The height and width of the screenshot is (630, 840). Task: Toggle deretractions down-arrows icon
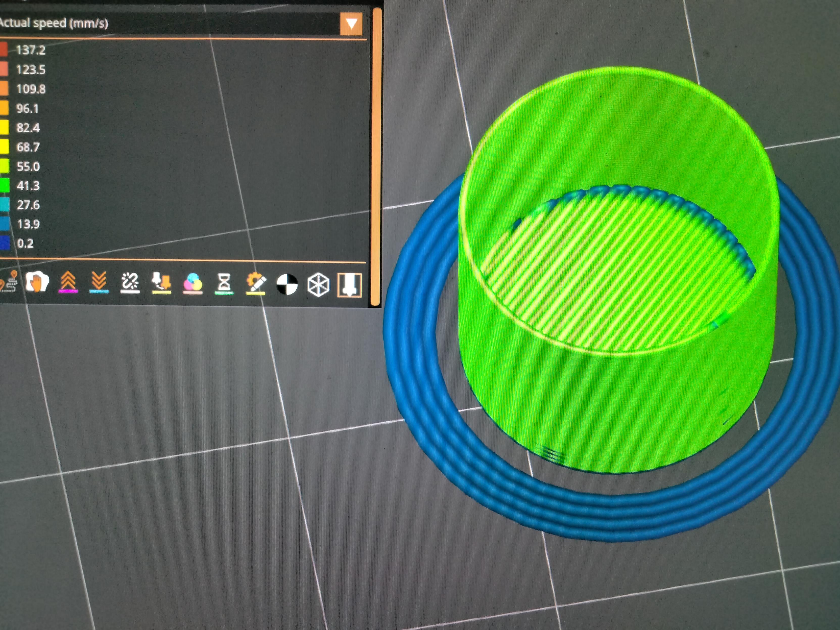tap(99, 282)
